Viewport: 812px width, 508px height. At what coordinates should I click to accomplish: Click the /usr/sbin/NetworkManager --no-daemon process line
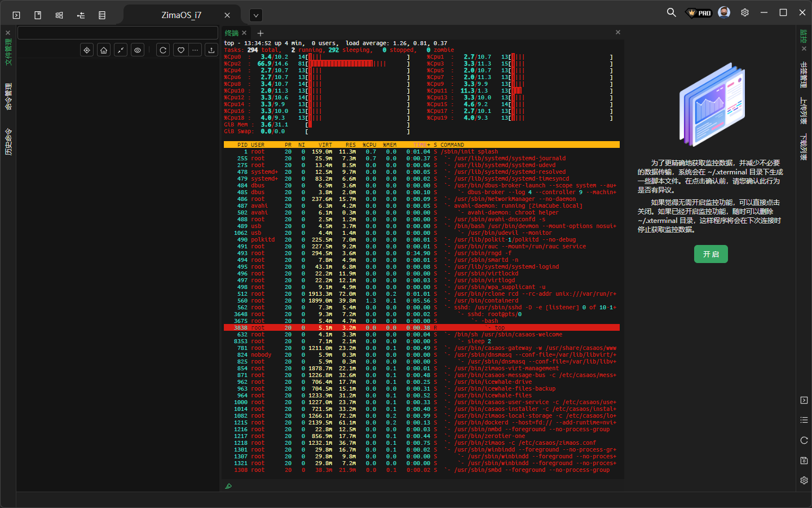click(422, 199)
